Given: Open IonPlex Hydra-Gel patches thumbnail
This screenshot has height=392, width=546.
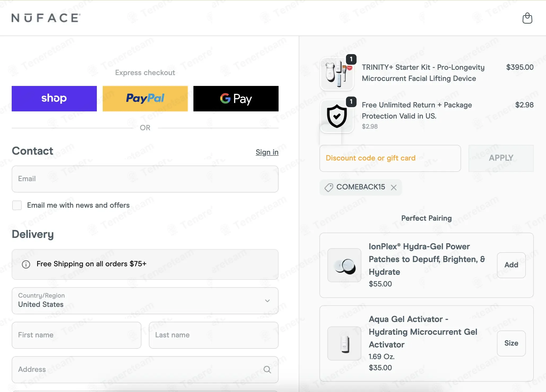Looking at the screenshot, I should click(x=344, y=265).
